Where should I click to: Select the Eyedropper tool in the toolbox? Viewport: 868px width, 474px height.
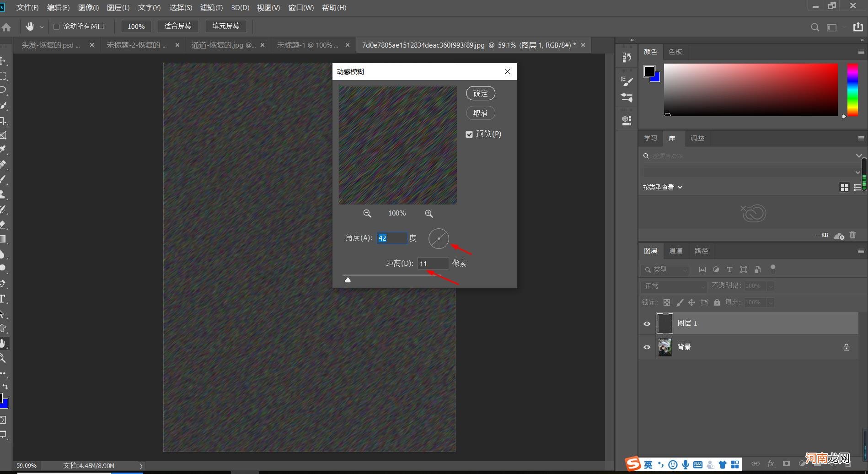coord(3,150)
